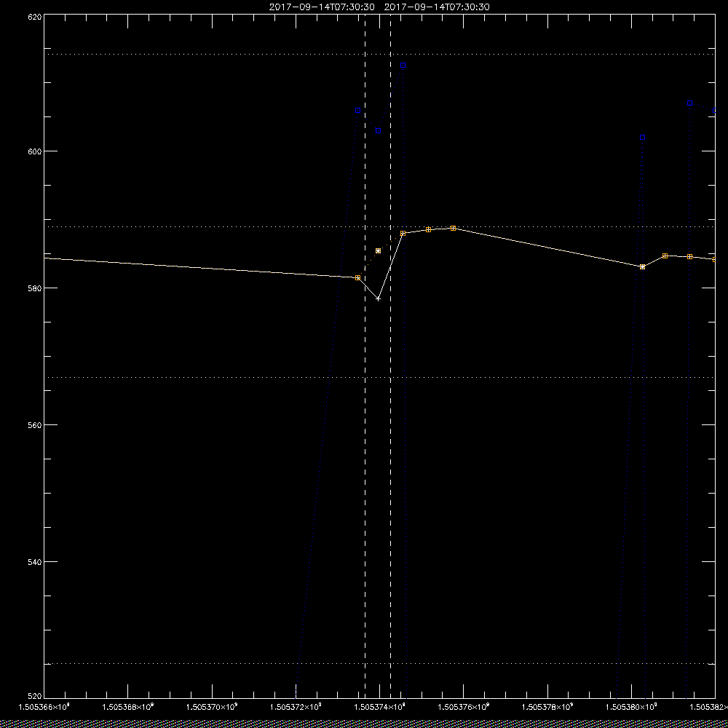Select the 620 y-axis label
This screenshot has height=728, width=728.
[x=35, y=17]
